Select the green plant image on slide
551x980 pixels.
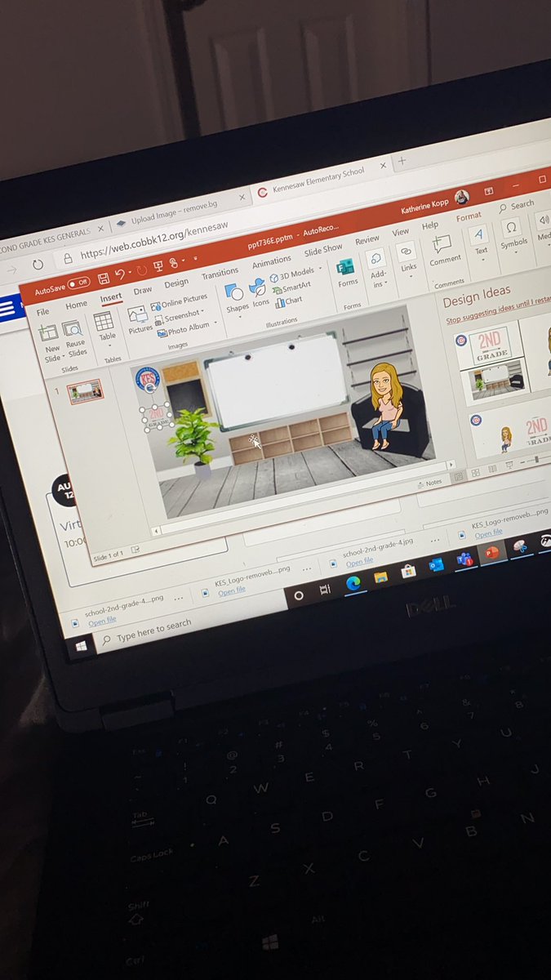[x=192, y=439]
